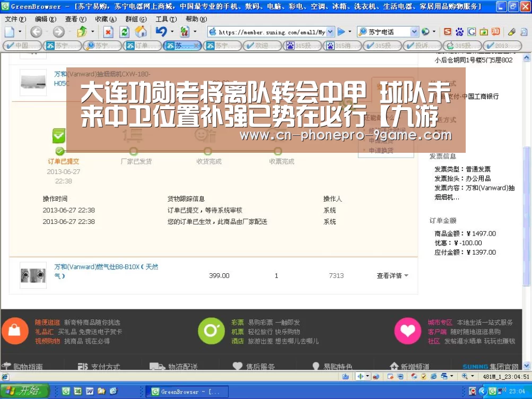Open the search engine selector dropdown arrow
Viewport: 532px width, 399px height.
[x=434, y=32]
